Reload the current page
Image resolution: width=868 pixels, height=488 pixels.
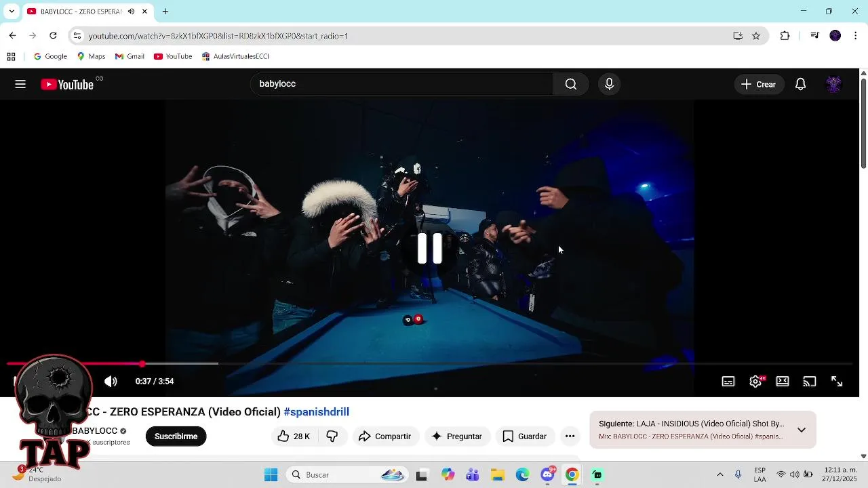coord(53,36)
